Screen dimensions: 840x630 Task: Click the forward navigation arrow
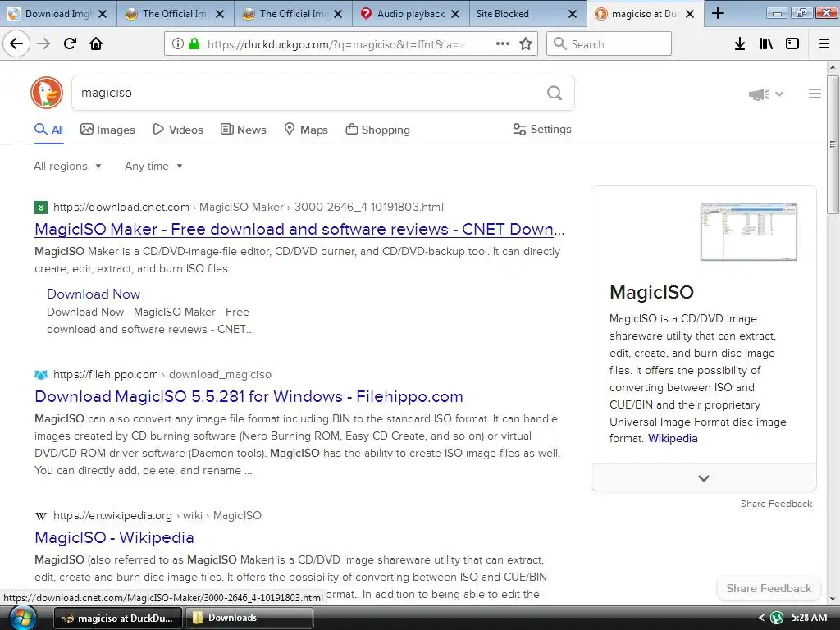point(43,43)
